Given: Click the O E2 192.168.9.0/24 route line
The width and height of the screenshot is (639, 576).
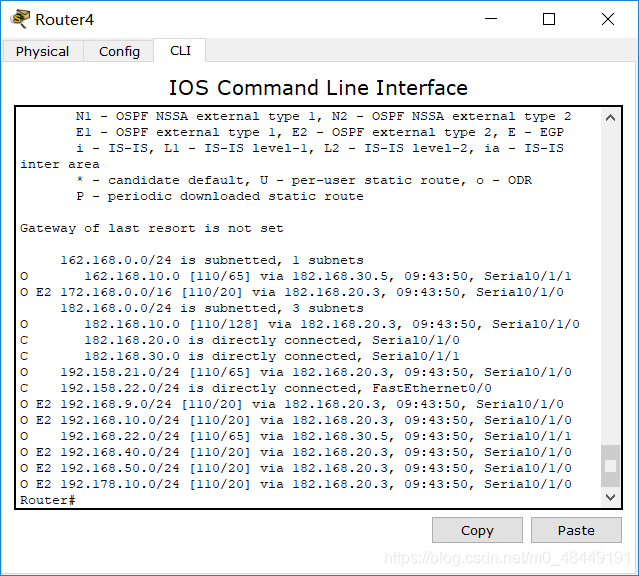Looking at the screenshot, I should pos(292,404).
